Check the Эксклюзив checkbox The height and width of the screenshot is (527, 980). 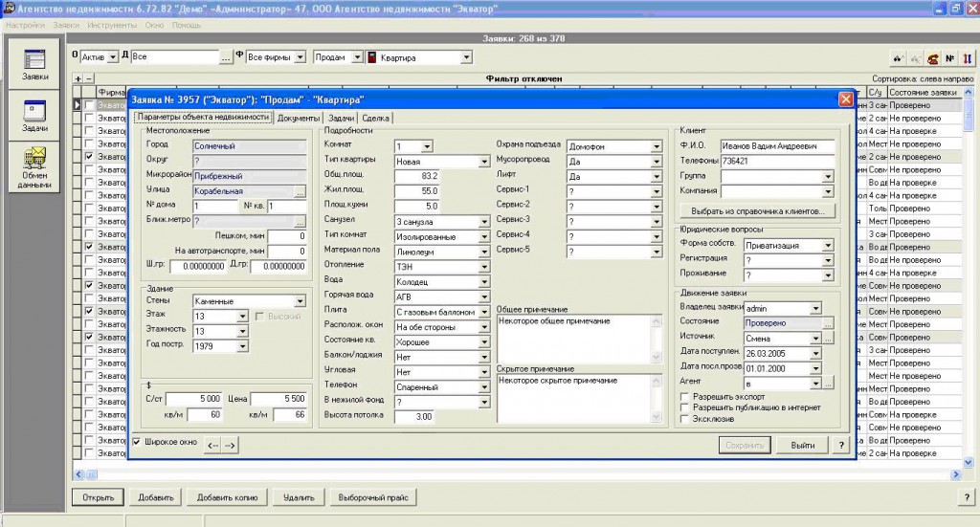pos(684,418)
